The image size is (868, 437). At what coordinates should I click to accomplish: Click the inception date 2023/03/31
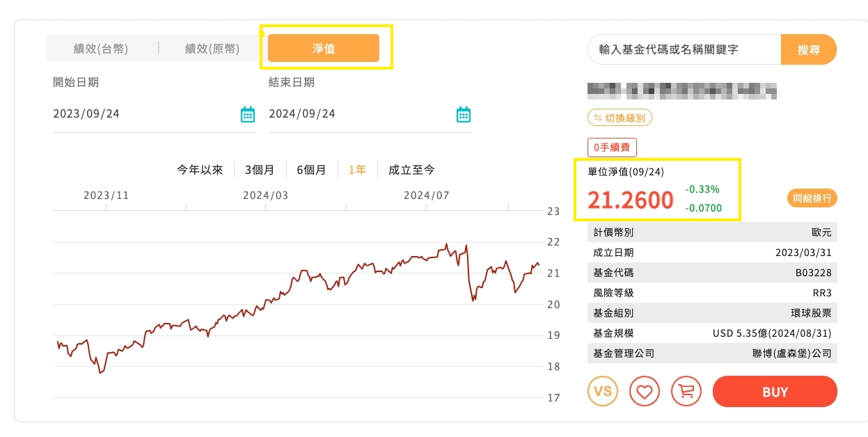click(803, 253)
